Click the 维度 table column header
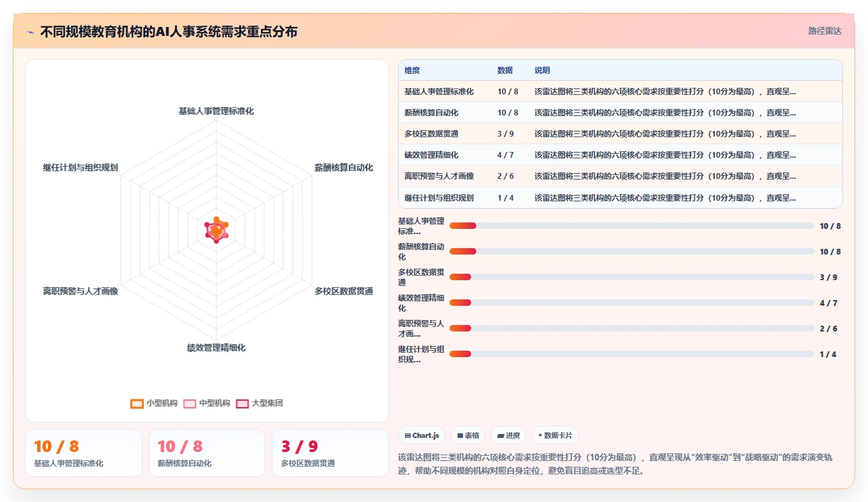 point(412,71)
